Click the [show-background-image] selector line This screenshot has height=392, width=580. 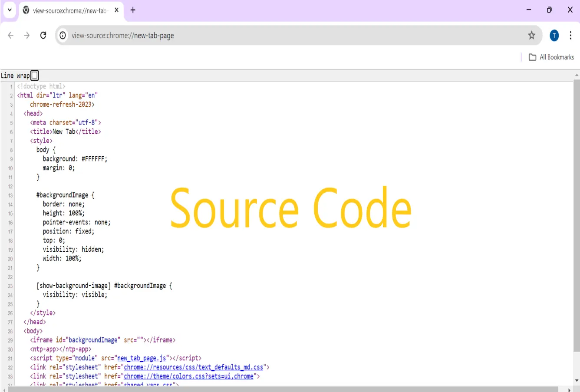click(x=104, y=286)
